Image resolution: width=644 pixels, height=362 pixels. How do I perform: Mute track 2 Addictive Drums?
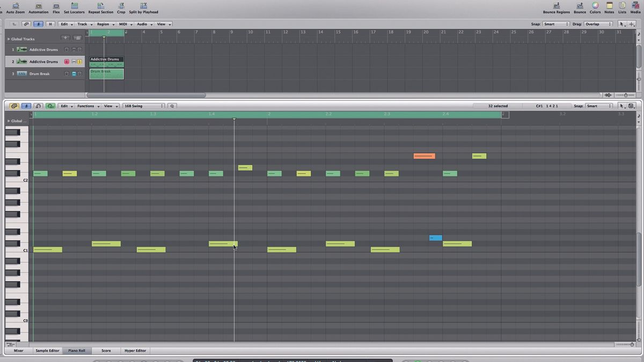pos(74,62)
